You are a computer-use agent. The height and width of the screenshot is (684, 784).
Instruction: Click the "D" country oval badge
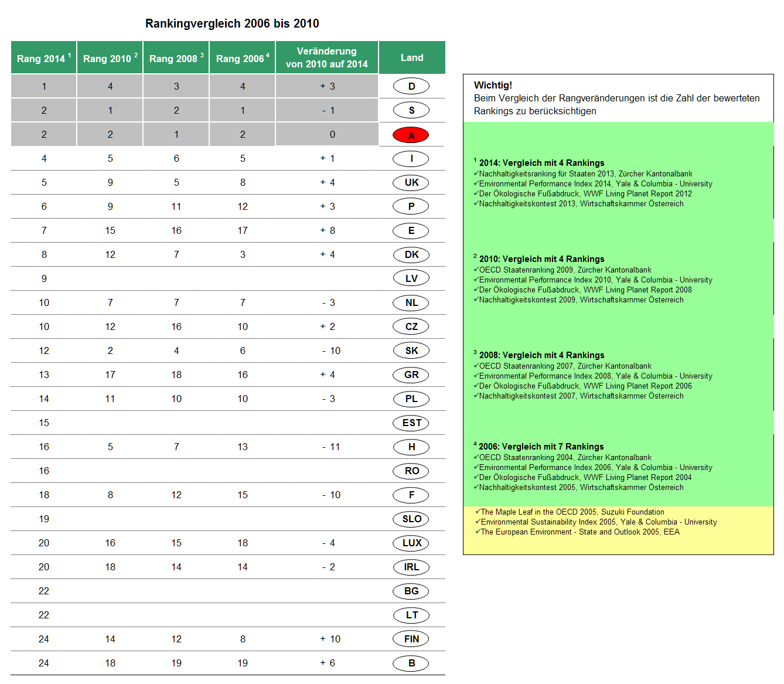point(411,86)
